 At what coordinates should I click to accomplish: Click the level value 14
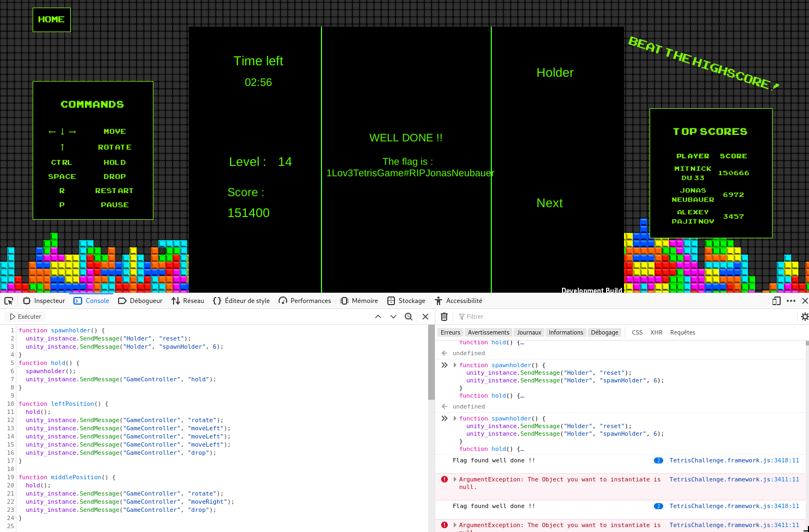[285, 162]
